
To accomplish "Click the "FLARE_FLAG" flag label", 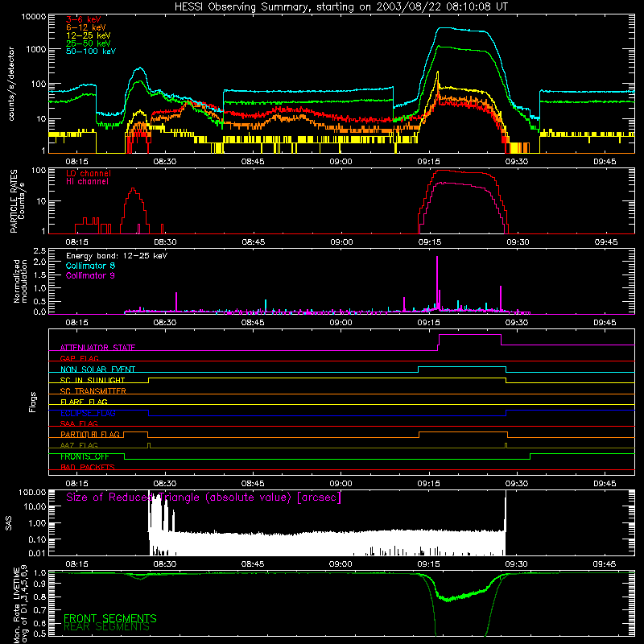I will (84, 402).
